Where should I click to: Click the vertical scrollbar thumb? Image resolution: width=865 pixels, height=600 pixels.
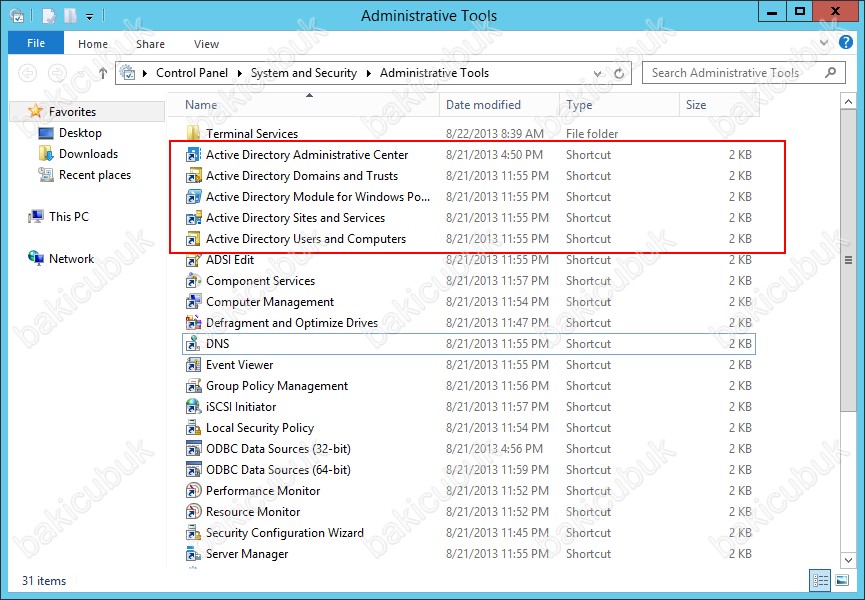click(848, 260)
